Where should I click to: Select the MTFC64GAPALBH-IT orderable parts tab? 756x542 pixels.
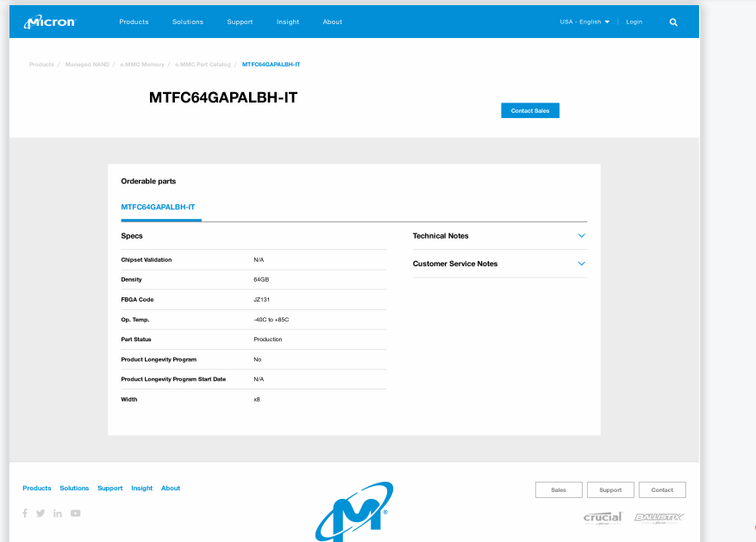click(x=158, y=207)
